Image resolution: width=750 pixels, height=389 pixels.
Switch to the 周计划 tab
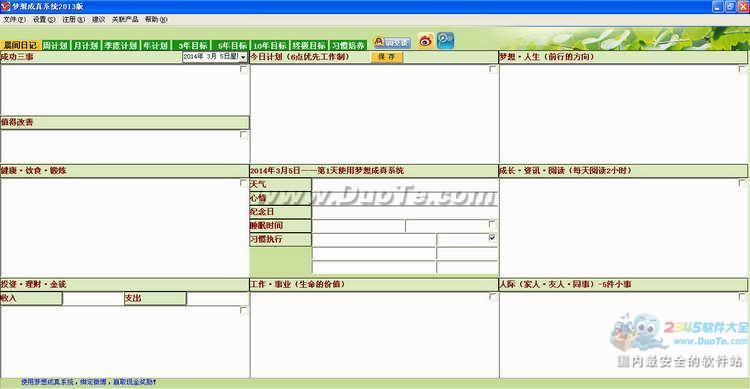pyautogui.click(x=55, y=45)
